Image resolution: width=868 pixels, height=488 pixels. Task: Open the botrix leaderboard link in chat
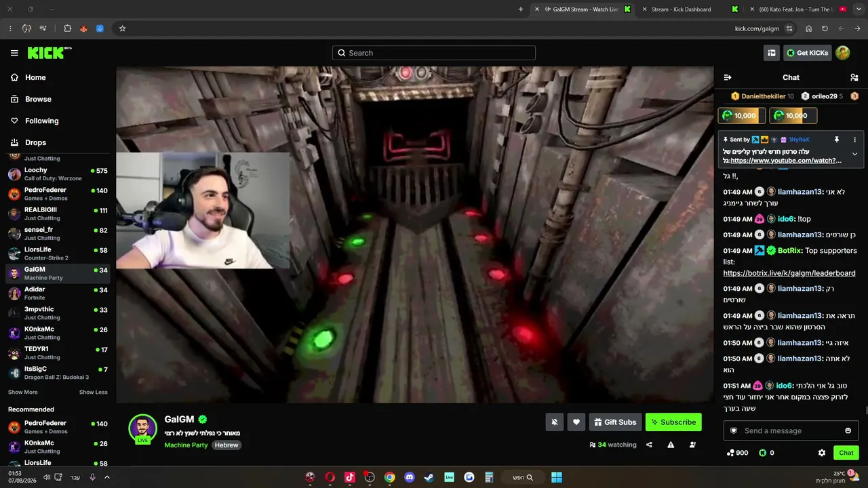[x=789, y=273]
